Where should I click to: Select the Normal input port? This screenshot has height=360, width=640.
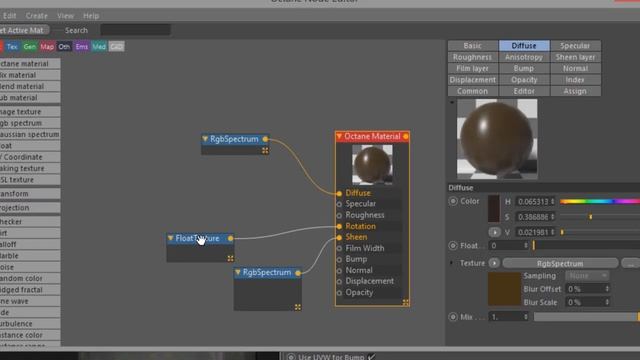339,271
